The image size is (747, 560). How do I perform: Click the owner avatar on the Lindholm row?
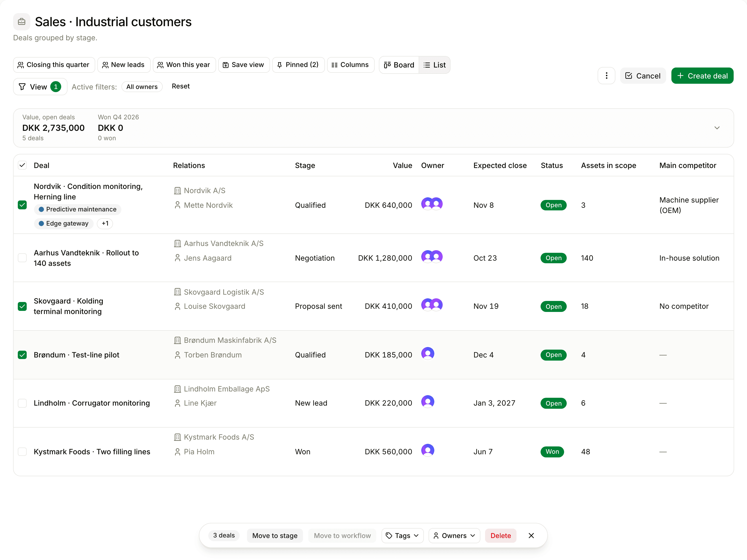(x=428, y=402)
